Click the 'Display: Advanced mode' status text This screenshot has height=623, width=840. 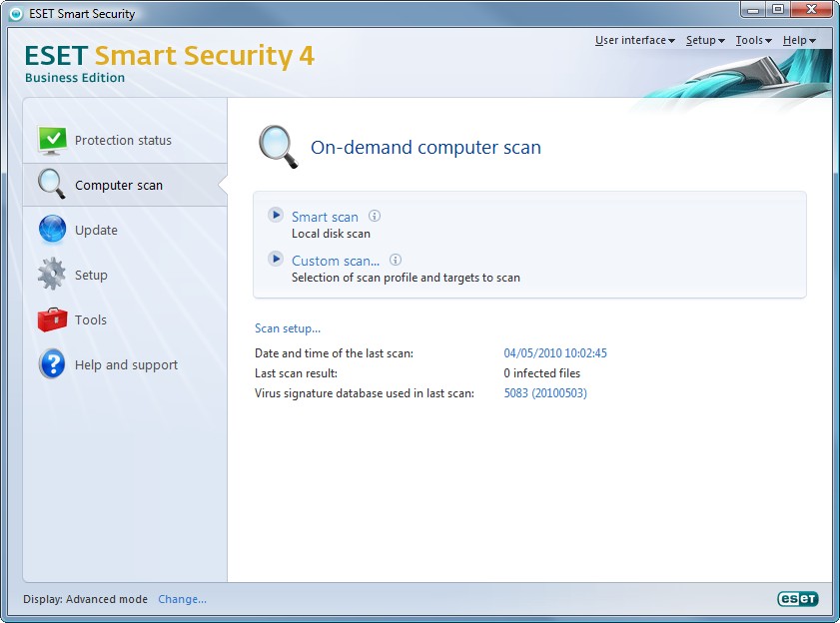85,599
